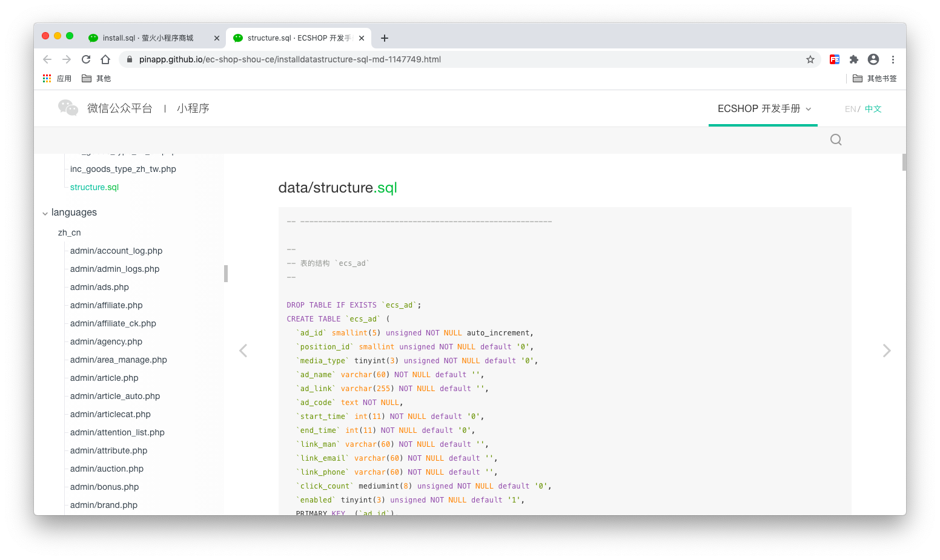
Task: Reload the current page
Action: [x=86, y=59]
